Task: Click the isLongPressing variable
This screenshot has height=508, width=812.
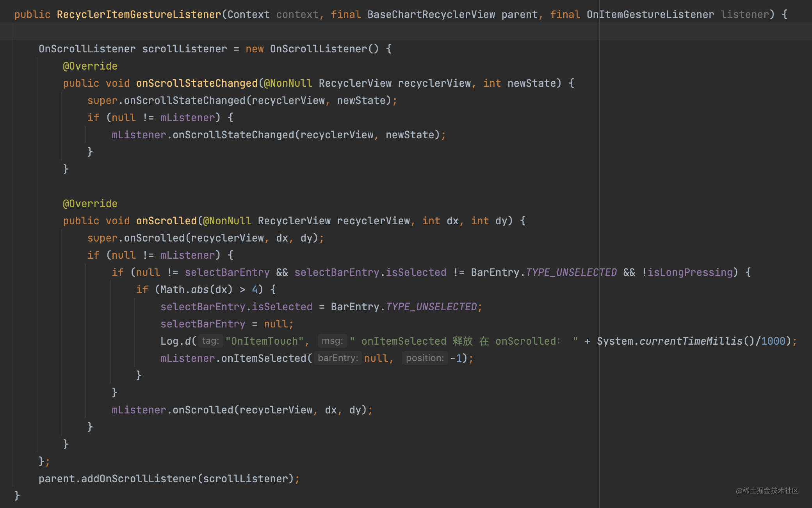Action: click(690, 272)
